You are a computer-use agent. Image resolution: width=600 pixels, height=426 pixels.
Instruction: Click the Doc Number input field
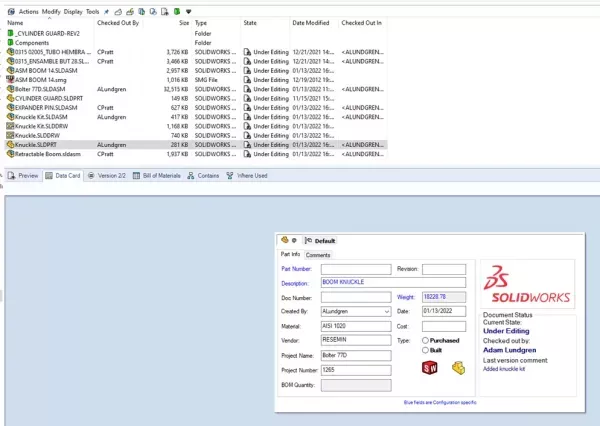coord(356,297)
